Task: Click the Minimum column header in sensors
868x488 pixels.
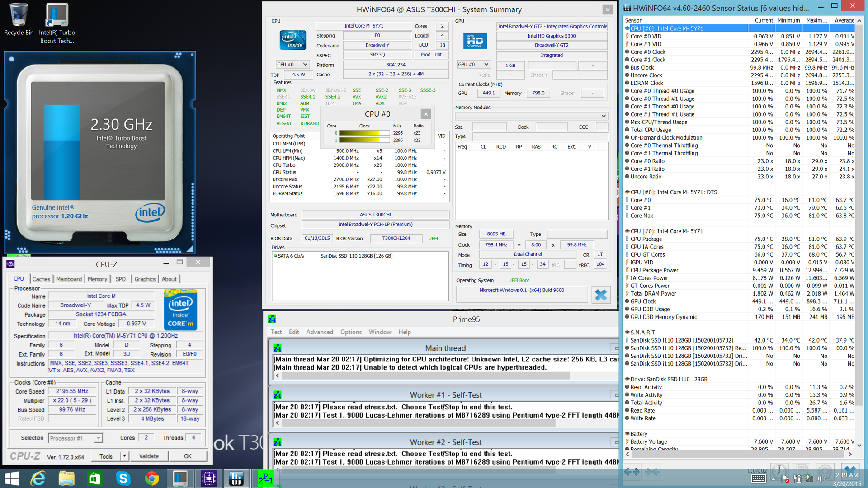Action: pyautogui.click(x=788, y=20)
